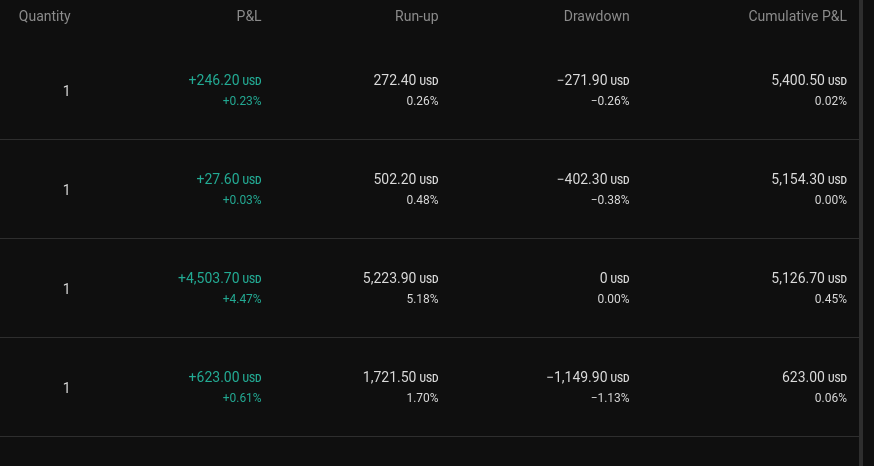Click the −271.90 USD drawdown cell

[593, 80]
